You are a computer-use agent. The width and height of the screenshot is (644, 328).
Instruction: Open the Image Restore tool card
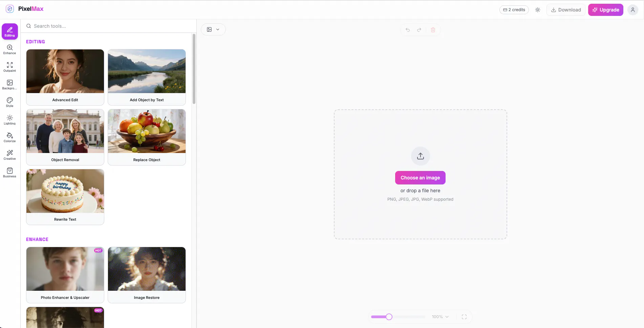coord(147,275)
